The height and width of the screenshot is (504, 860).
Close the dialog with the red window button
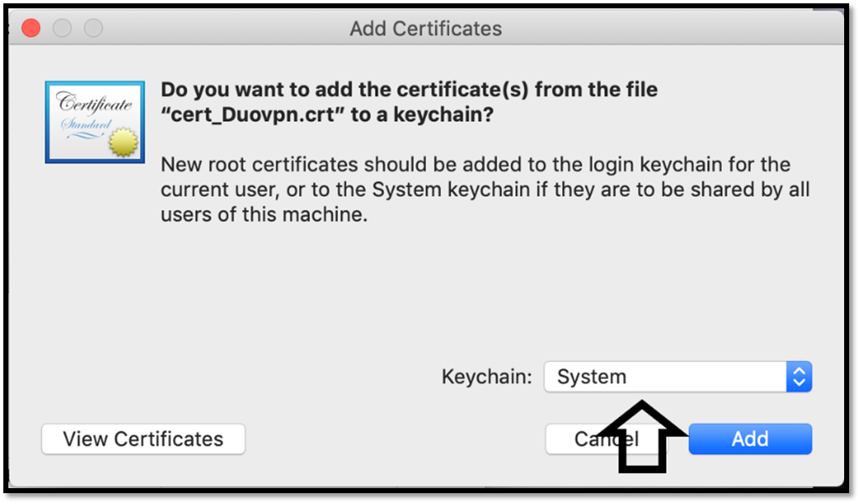point(31,28)
